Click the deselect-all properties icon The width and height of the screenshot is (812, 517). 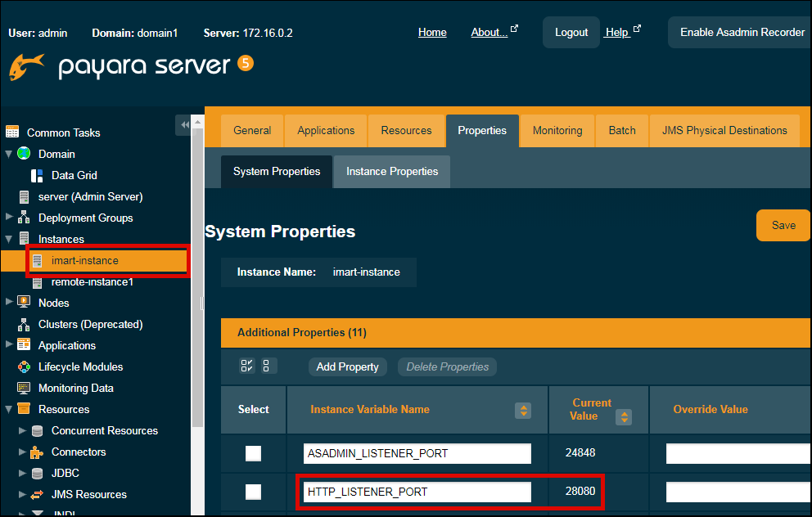pos(269,366)
